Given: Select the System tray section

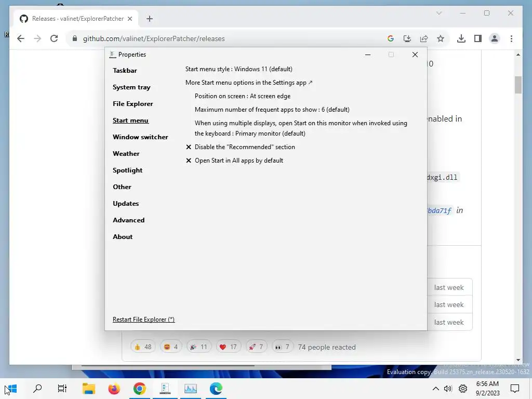Looking at the screenshot, I should click(131, 87).
